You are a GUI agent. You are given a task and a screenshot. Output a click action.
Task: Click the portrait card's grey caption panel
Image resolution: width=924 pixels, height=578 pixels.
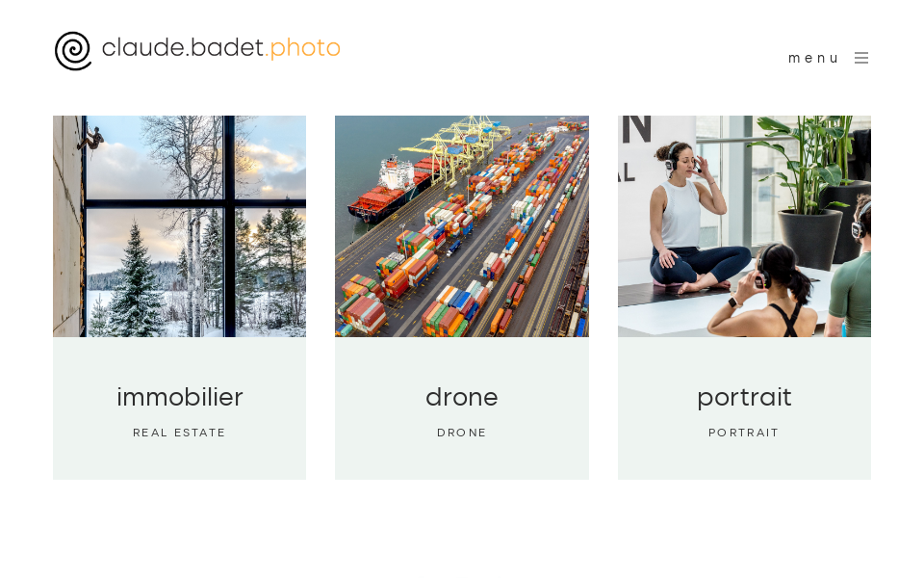click(744, 408)
